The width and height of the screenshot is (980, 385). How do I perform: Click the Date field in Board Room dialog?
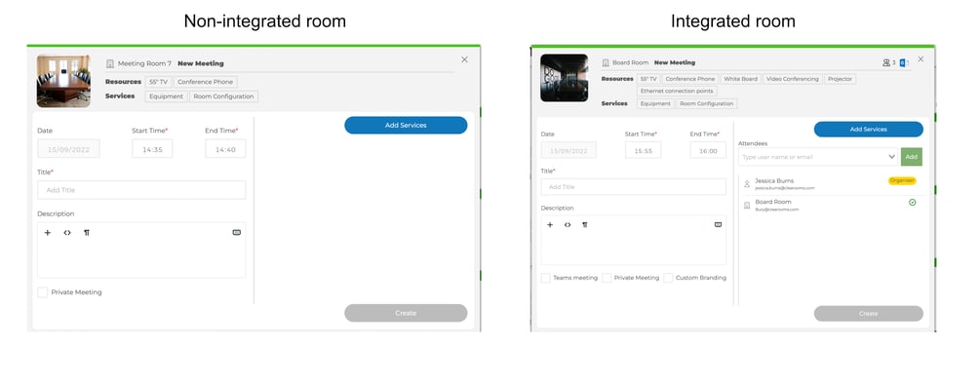click(x=568, y=150)
